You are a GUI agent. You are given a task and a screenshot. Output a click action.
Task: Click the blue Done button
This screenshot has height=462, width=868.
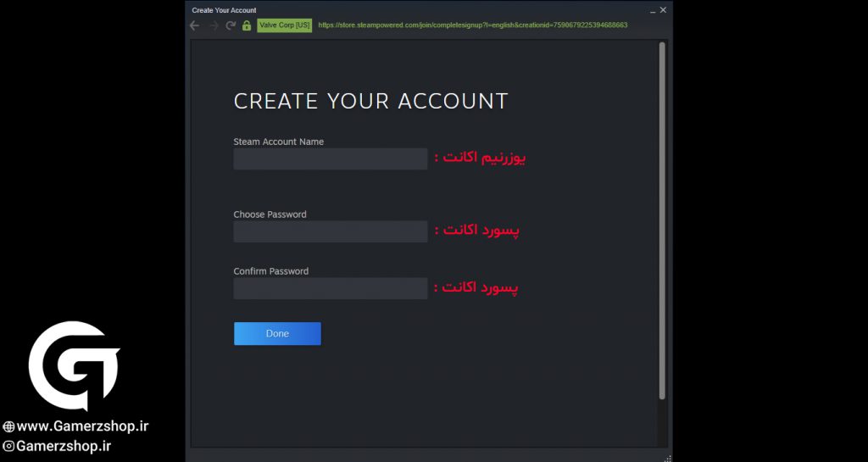(x=277, y=334)
